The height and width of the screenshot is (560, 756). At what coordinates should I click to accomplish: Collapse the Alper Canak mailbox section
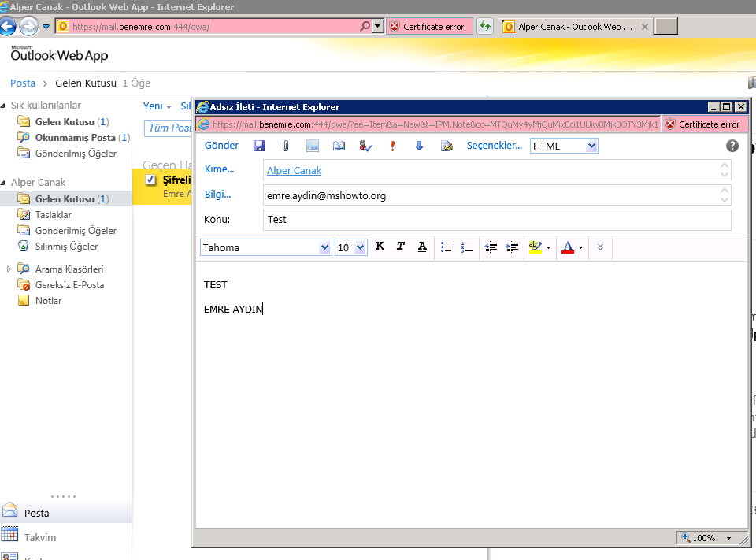point(3,182)
